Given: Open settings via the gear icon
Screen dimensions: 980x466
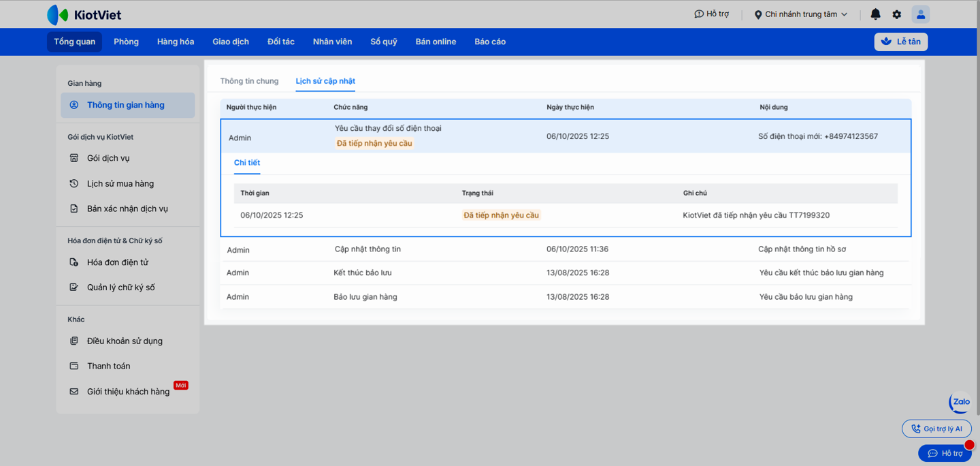Looking at the screenshot, I should pyautogui.click(x=896, y=14).
